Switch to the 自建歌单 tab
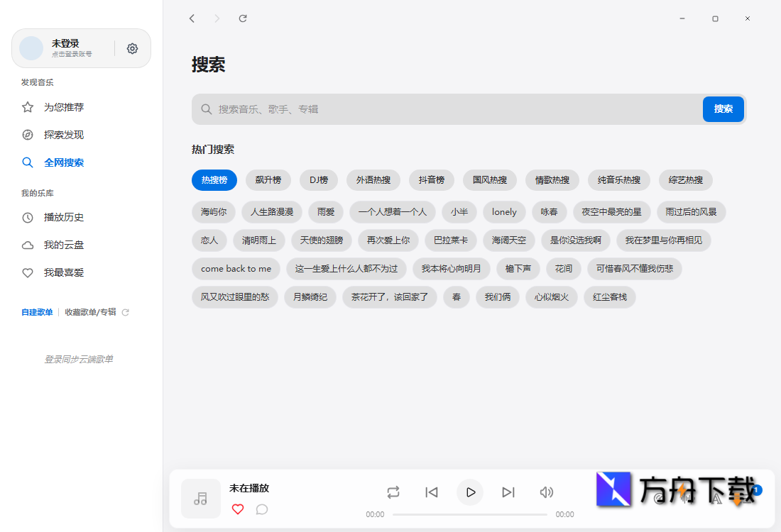The height and width of the screenshot is (532, 781). [37, 311]
